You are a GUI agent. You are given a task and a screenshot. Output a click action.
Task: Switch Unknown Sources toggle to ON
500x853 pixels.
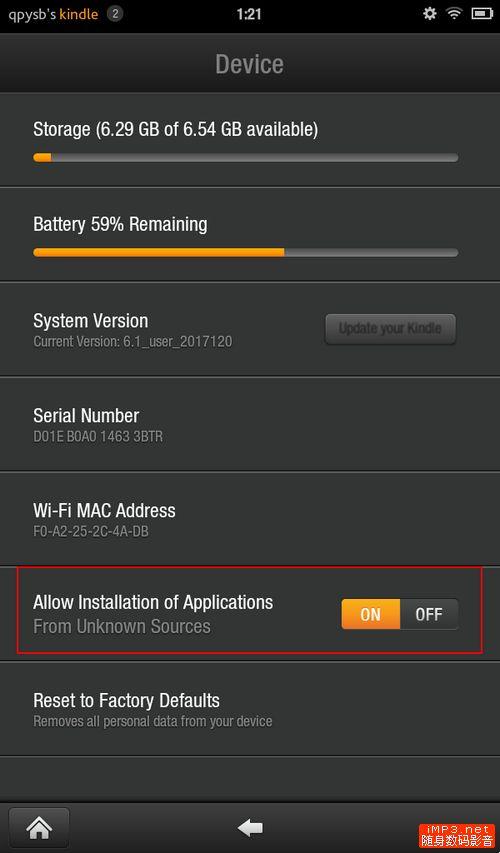coord(371,614)
